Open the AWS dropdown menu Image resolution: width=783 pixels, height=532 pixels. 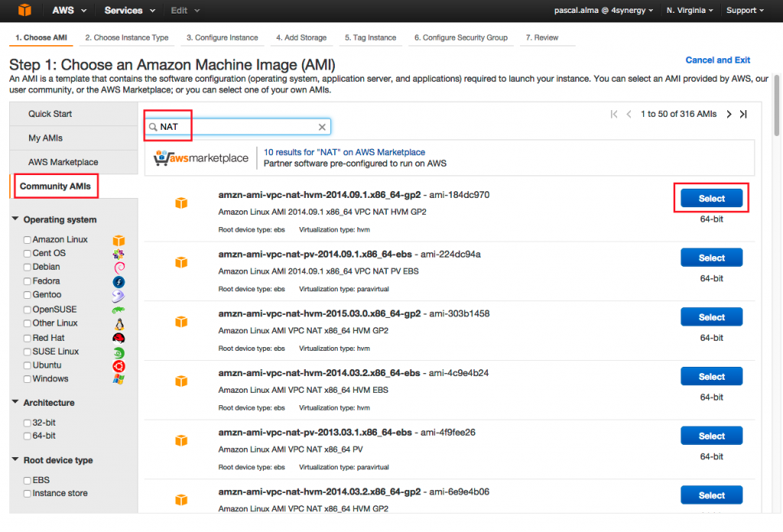70,10
